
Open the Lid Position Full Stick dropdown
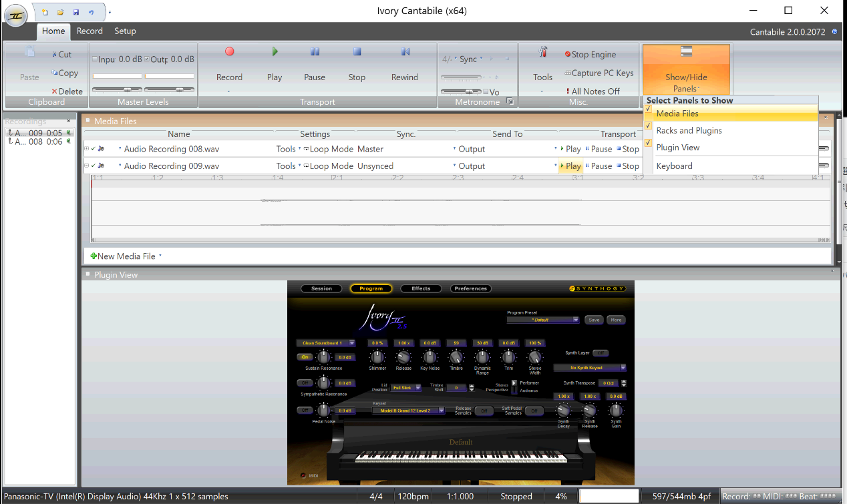pyautogui.click(x=406, y=388)
